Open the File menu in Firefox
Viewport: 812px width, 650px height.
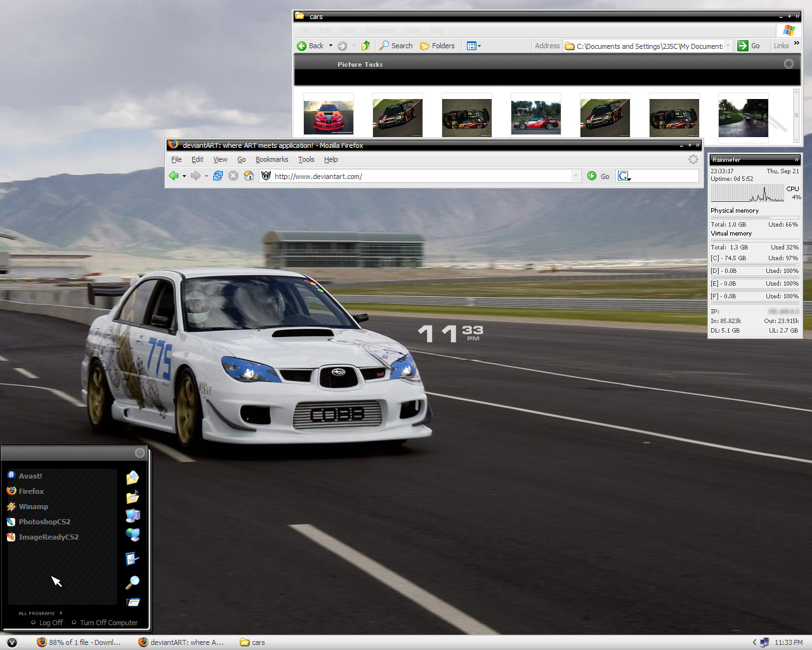click(176, 159)
